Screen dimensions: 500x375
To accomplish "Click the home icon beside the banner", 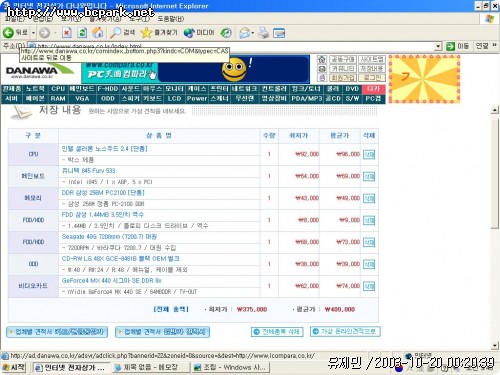I will (322, 60).
